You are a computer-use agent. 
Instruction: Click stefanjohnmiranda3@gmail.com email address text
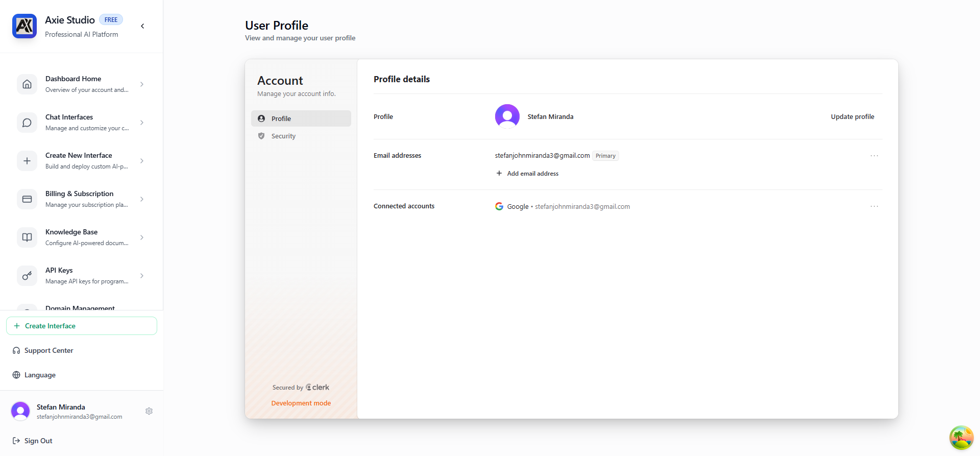click(542, 155)
